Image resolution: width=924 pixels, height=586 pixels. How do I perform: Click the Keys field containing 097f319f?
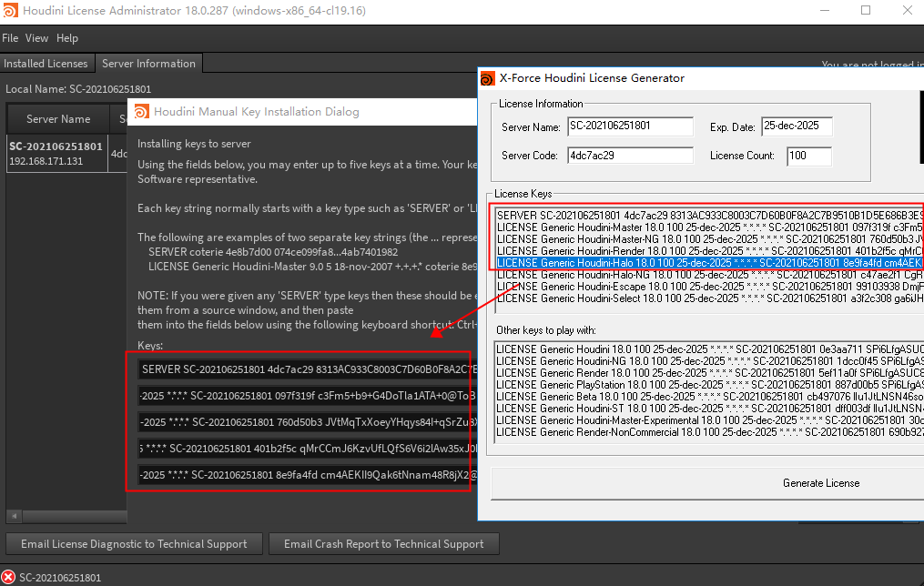pos(307,396)
